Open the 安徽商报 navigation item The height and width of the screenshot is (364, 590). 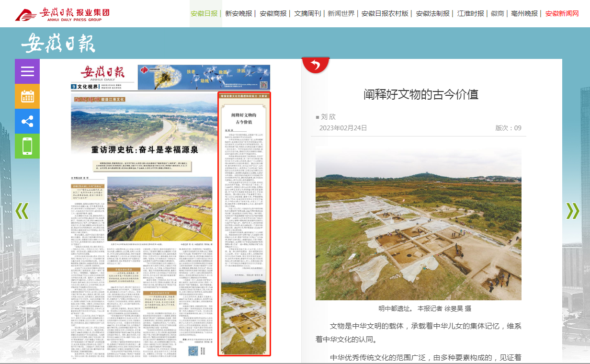click(273, 13)
